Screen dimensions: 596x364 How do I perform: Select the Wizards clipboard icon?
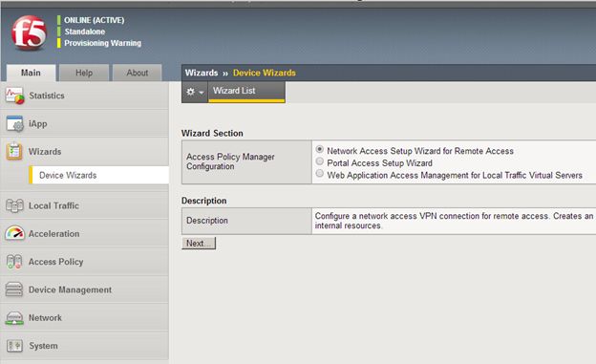pos(14,151)
